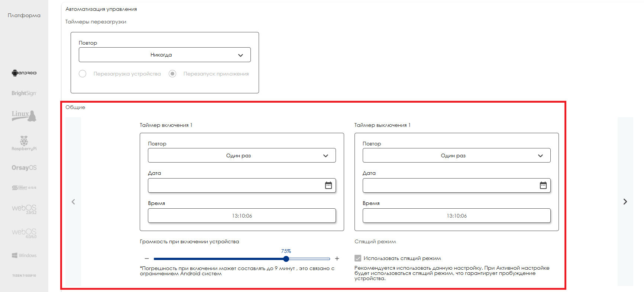Open calendar in power-on timer date field
This screenshot has width=644, height=292.
pyautogui.click(x=328, y=185)
